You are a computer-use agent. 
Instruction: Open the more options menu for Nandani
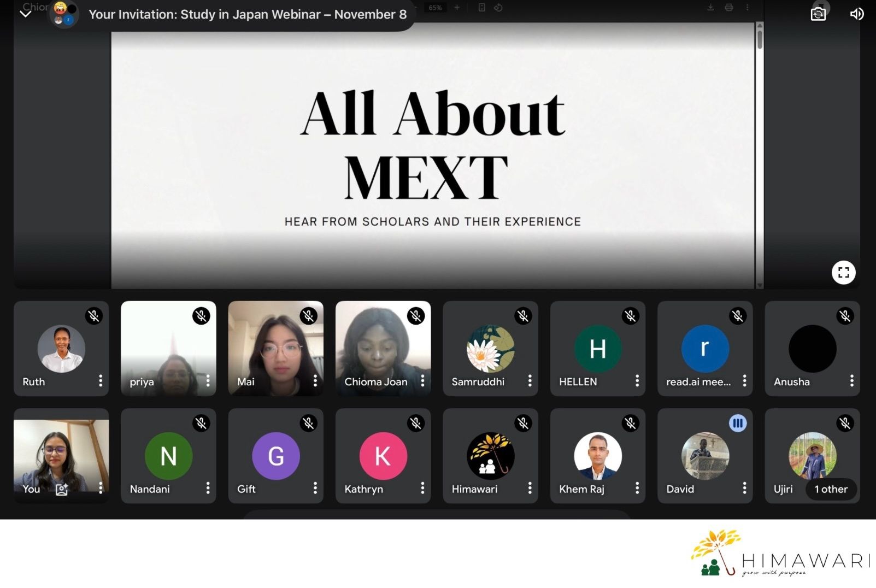pyautogui.click(x=208, y=488)
